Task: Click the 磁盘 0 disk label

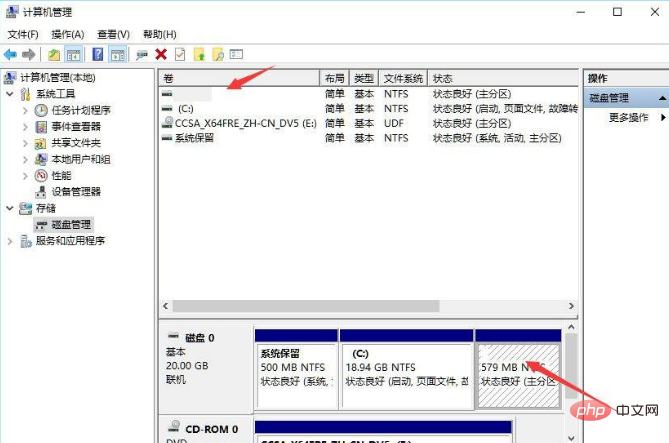Action: pyautogui.click(x=199, y=338)
